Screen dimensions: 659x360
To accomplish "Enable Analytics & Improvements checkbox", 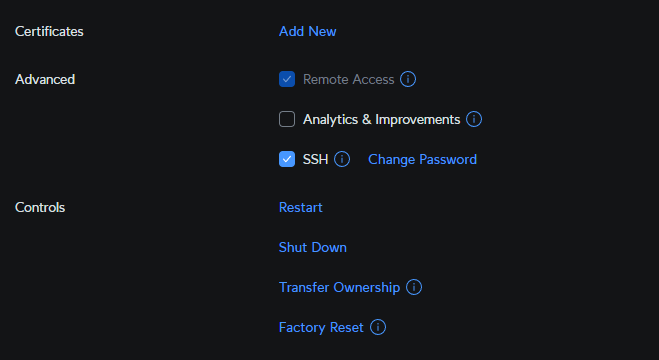I will [287, 119].
